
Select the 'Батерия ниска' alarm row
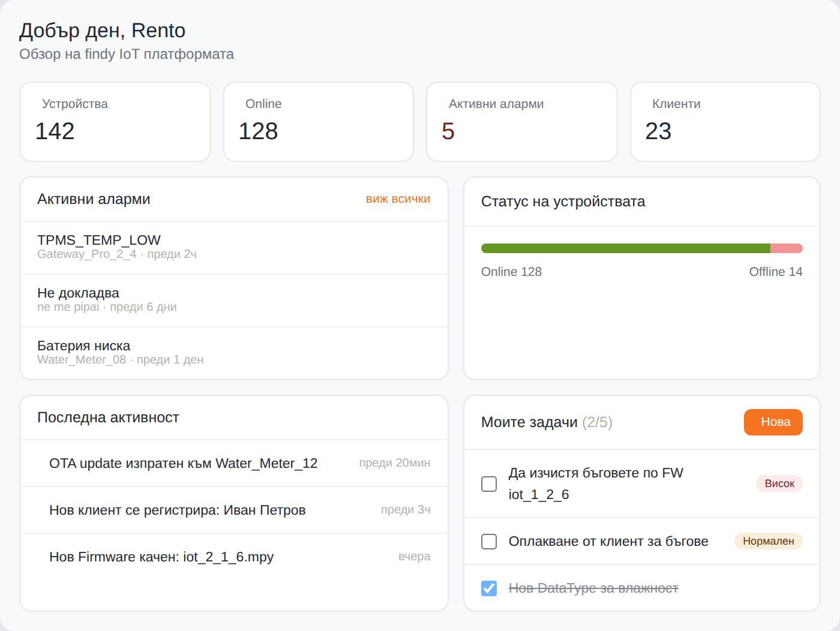tap(234, 353)
